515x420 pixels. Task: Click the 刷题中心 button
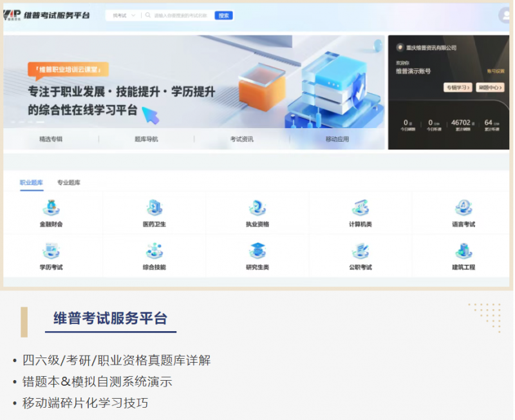490,88
